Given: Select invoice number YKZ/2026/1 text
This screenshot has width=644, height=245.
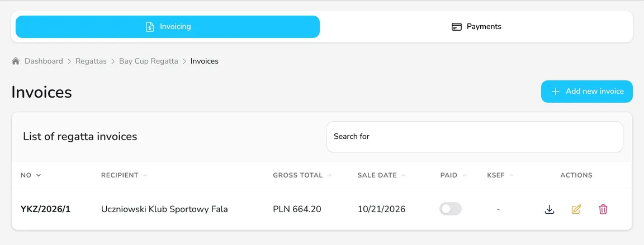Looking at the screenshot, I should click(x=46, y=209).
